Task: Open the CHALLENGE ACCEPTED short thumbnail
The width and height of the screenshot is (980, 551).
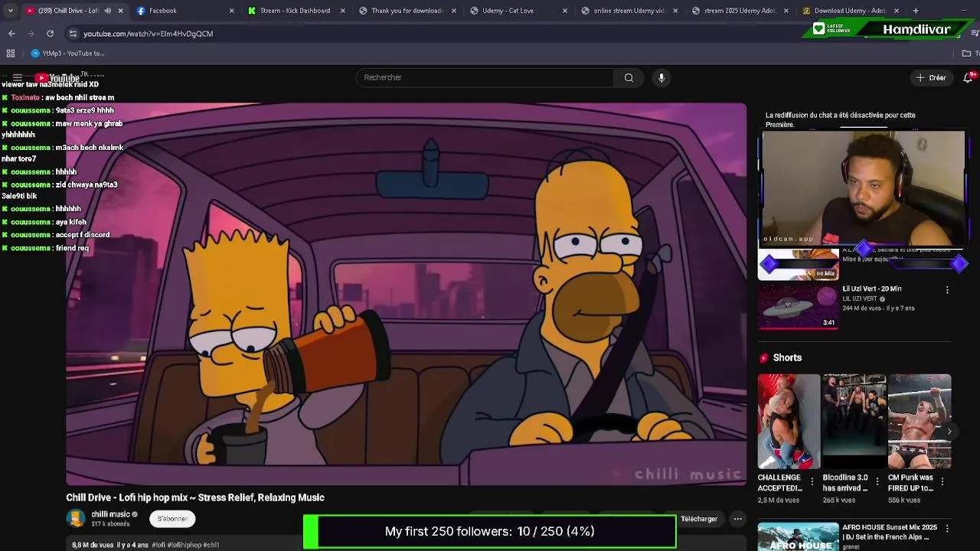Action: click(x=789, y=421)
